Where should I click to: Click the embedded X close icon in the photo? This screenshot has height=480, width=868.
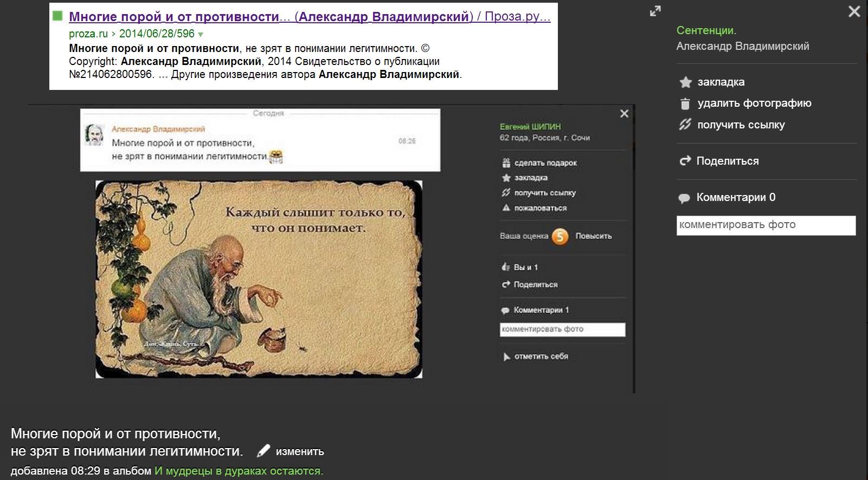(x=624, y=114)
